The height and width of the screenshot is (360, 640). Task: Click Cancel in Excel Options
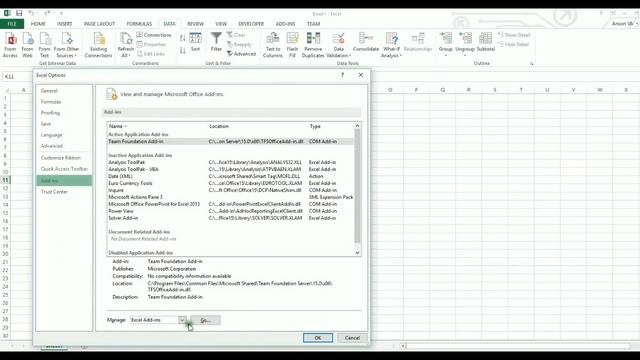[352, 338]
